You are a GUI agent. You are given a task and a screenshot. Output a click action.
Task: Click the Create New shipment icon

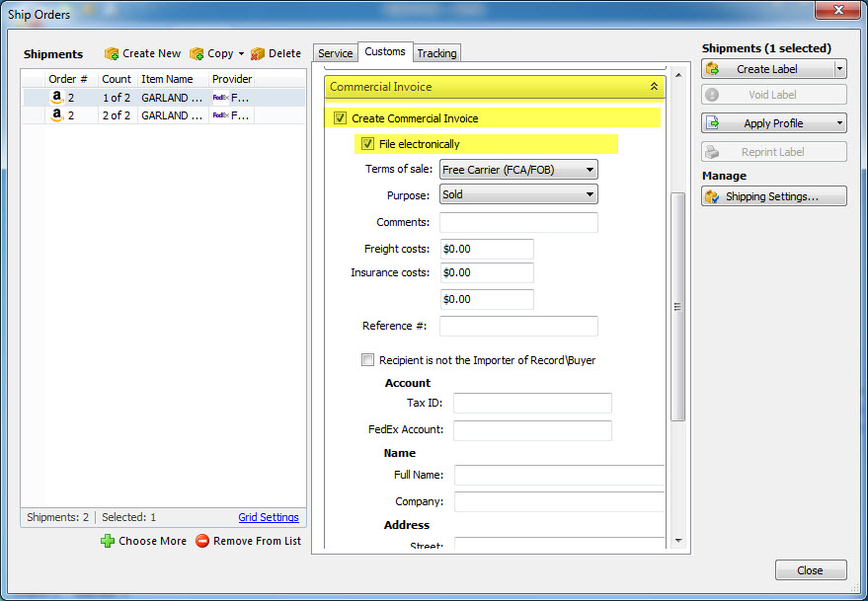tap(112, 53)
